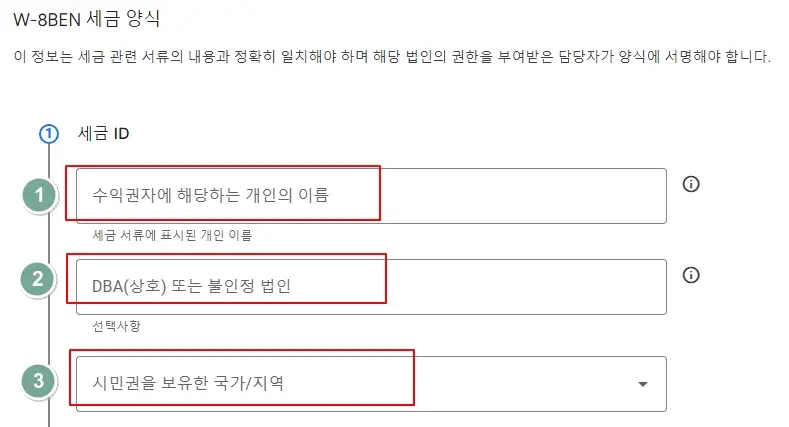Expand the citizenship country dropdown arrow
789x427 pixels.
pos(643,384)
